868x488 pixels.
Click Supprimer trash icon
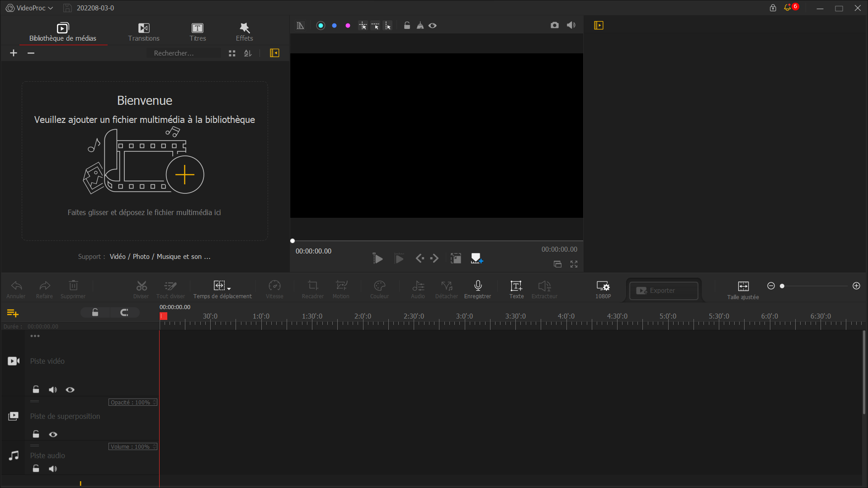point(73,290)
